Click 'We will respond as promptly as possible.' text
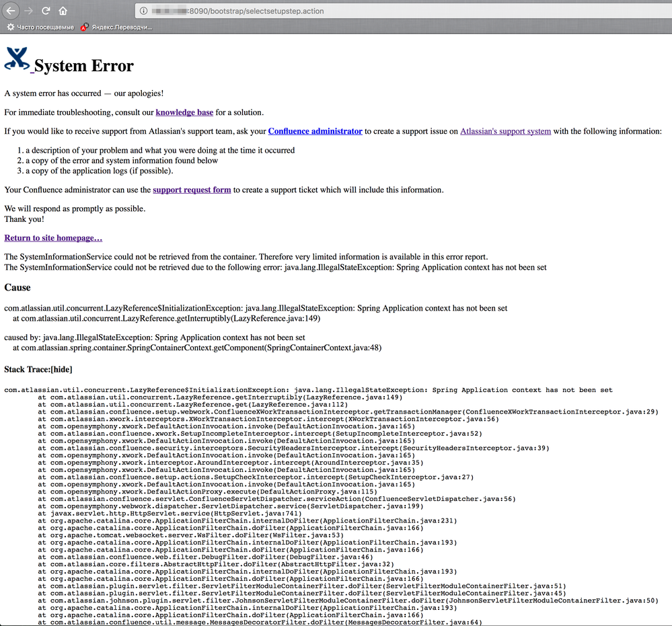672x626 pixels. (x=75, y=208)
